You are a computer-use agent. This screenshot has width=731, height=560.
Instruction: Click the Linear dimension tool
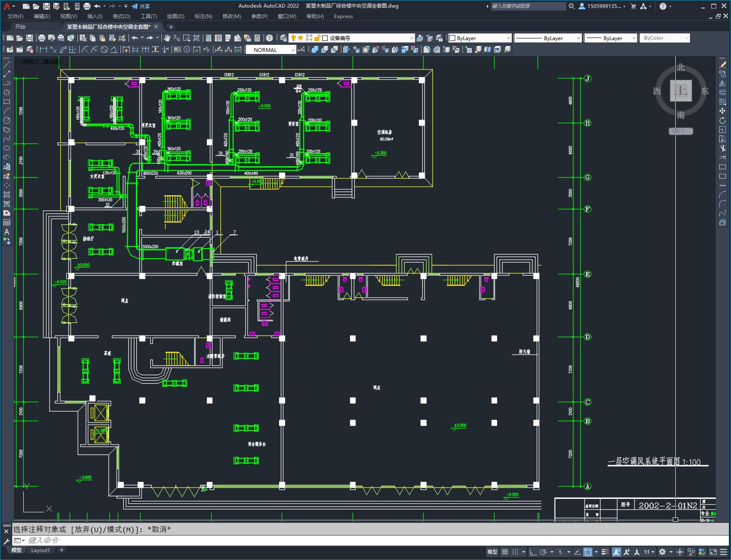43,50
